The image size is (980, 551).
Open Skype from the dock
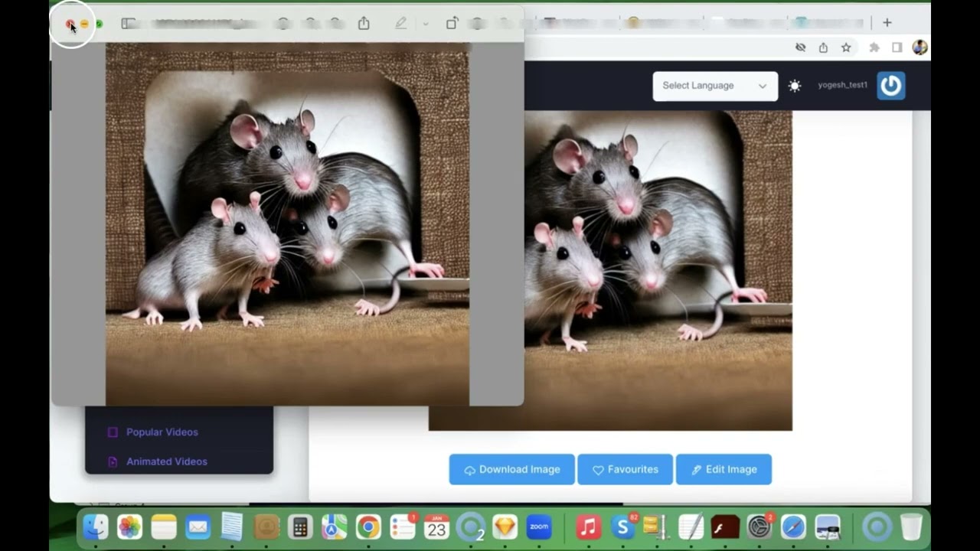pyautogui.click(x=622, y=527)
